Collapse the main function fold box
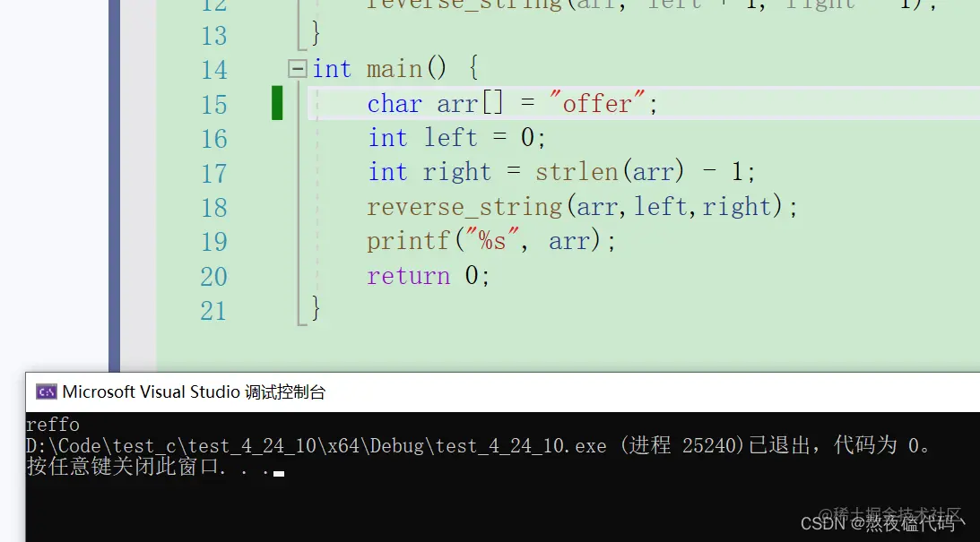This screenshot has width=980, height=542. pyautogui.click(x=297, y=69)
